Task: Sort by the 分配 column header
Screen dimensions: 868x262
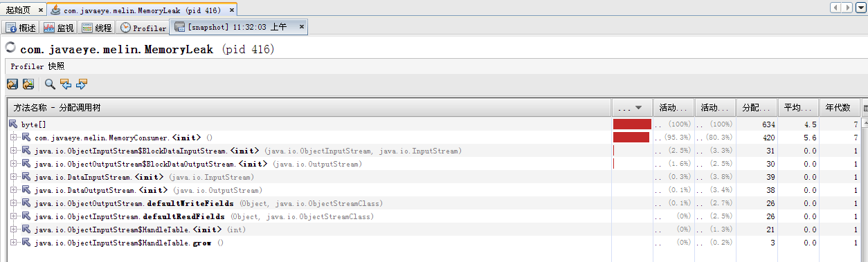Action: point(756,108)
